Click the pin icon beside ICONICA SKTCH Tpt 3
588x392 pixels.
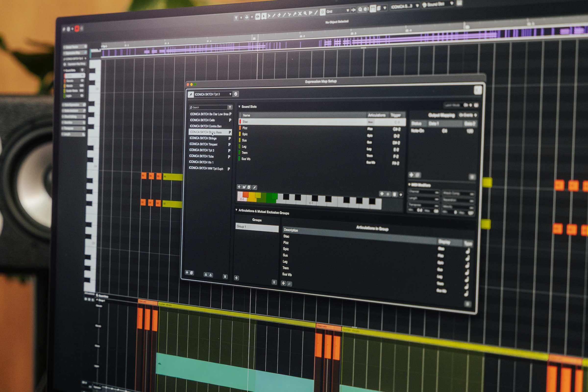pyautogui.click(x=191, y=95)
